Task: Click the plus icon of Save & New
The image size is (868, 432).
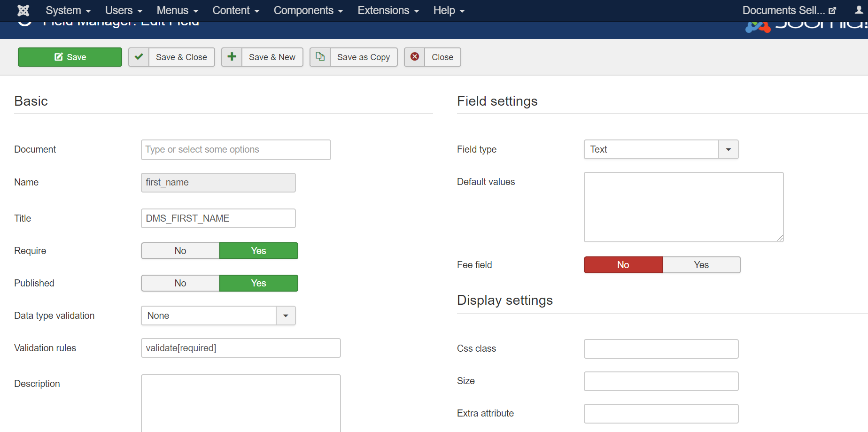Action: tap(232, 57)
